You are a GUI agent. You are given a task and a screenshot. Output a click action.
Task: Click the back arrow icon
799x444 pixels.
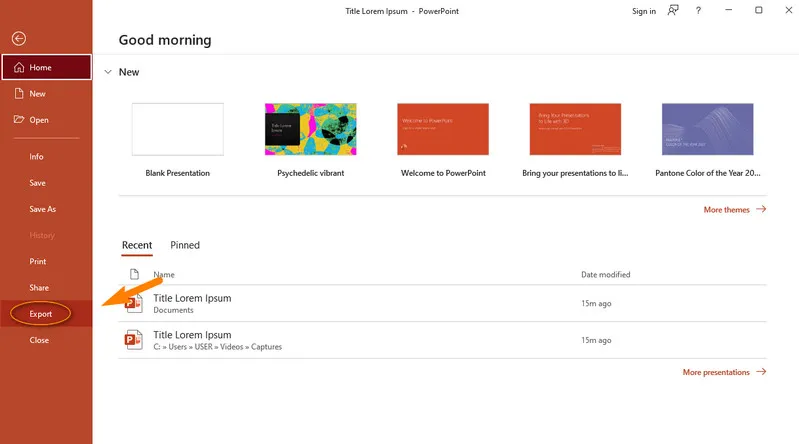coord(18,39)
